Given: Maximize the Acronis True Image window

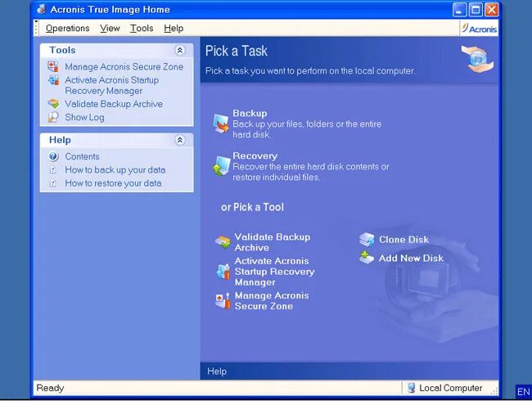Looking at the screenshot, I should tap(476, 10).
